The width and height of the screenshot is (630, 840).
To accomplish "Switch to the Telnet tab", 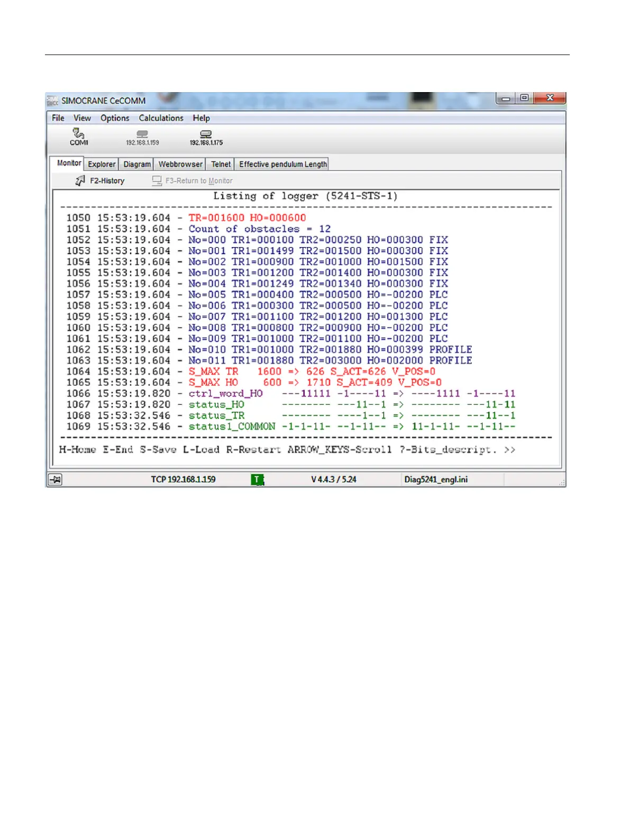I will 221,164.
